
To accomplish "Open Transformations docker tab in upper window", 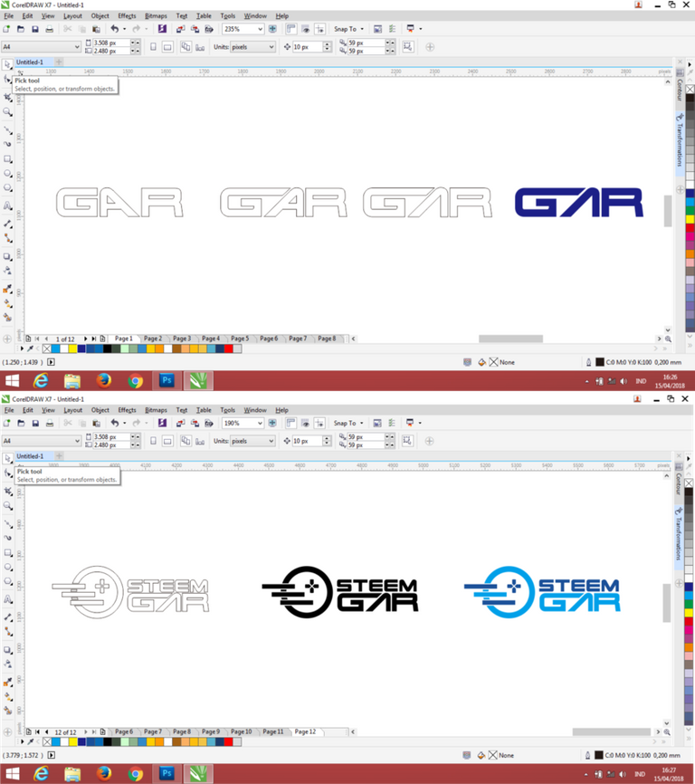I will pyautogui.click(x=680, y=141).
